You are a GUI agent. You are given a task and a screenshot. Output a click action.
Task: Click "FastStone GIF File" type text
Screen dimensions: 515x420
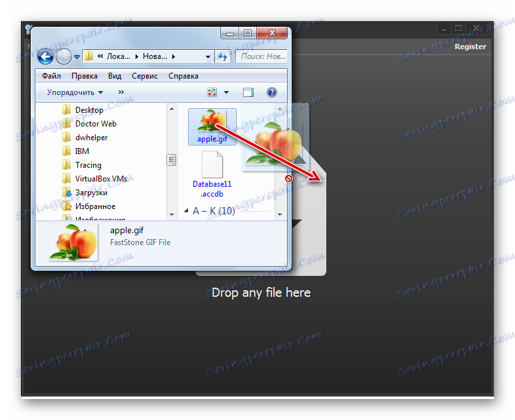[x=140, y=242]
